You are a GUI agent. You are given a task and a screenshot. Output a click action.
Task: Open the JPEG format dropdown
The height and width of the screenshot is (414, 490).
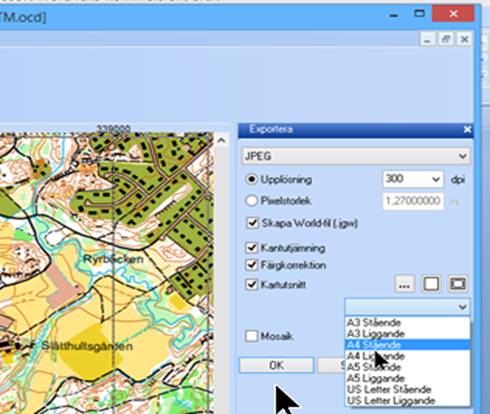[x=356, y=156]
